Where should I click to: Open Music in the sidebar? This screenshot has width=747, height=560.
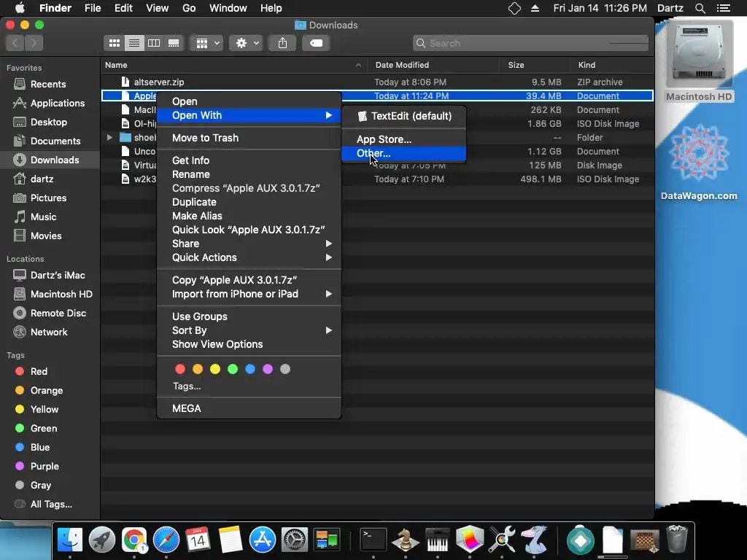(x=43, y=217)
